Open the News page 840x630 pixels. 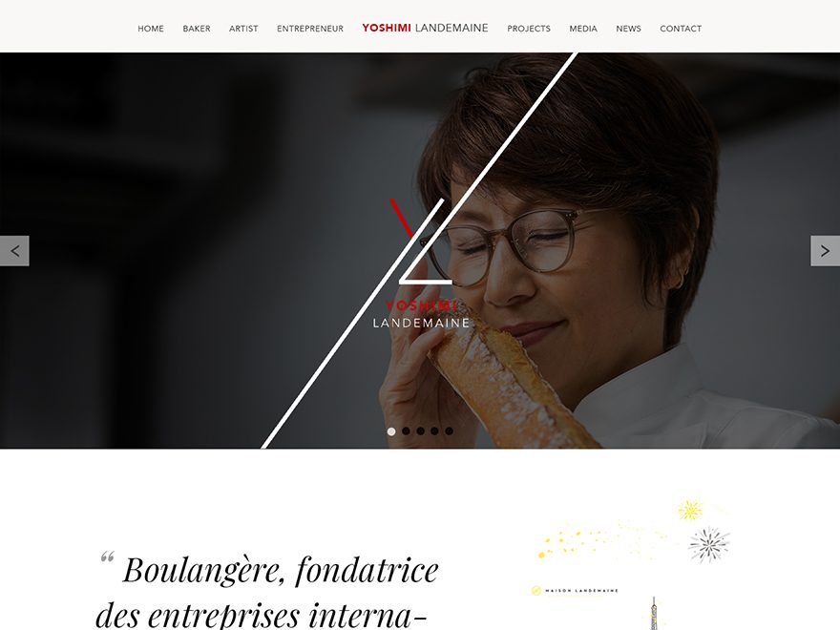[628, 29]
